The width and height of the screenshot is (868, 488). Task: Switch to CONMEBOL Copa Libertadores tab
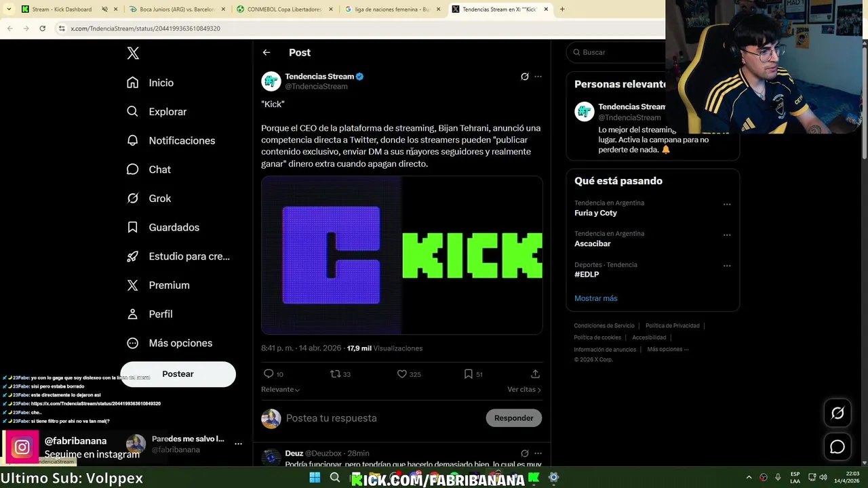pos(284,9)
